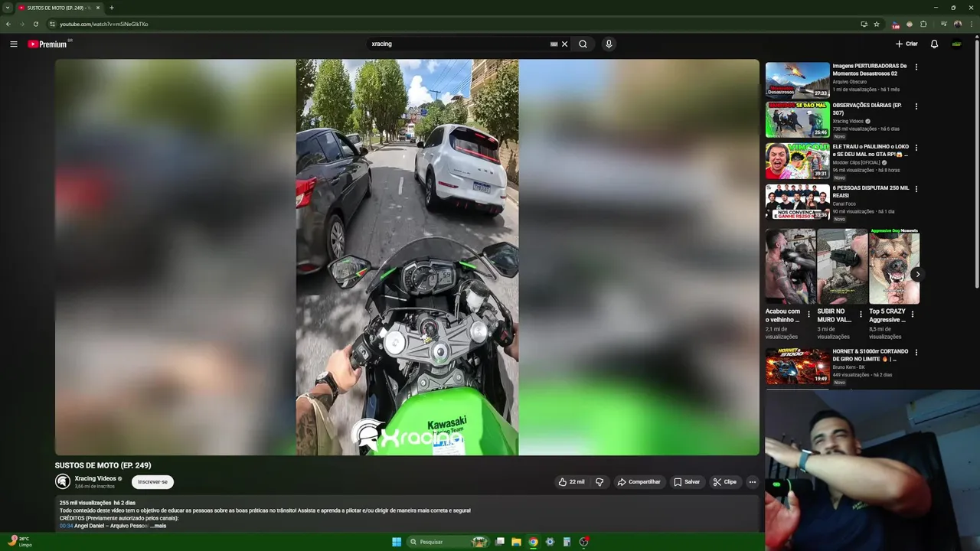The width and height of the screenshot is (980, 551).
Task: Open the notifications bell
Action: point(934,44)
